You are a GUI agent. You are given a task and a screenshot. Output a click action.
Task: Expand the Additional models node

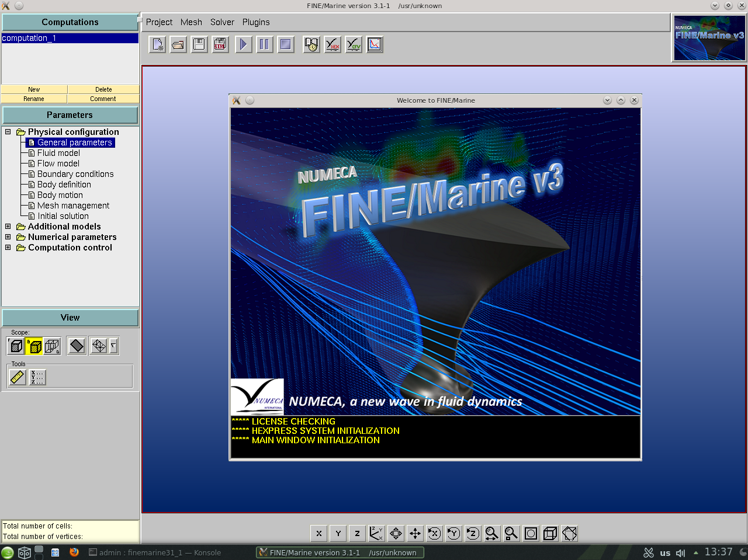click(8, 227)
